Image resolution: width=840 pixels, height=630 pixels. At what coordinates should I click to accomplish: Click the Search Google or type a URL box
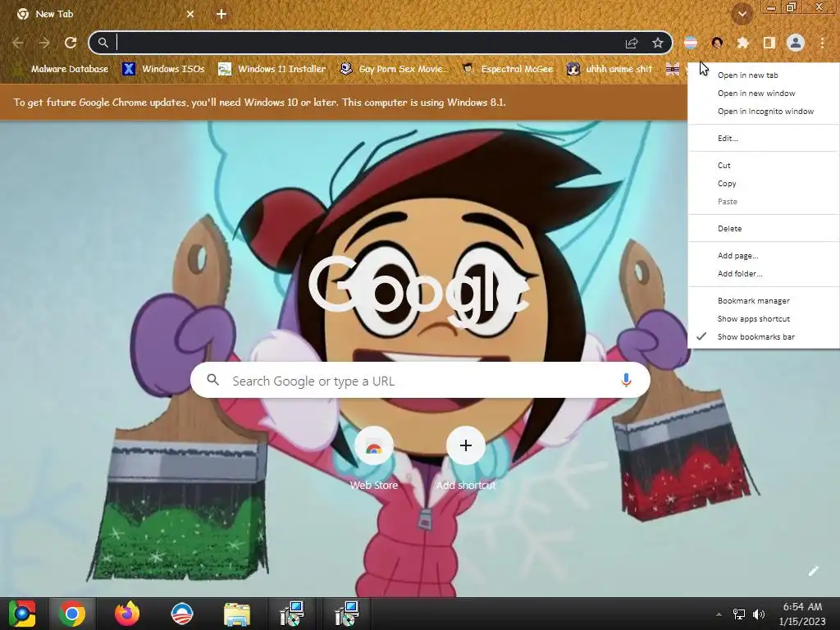click(420, 381)
